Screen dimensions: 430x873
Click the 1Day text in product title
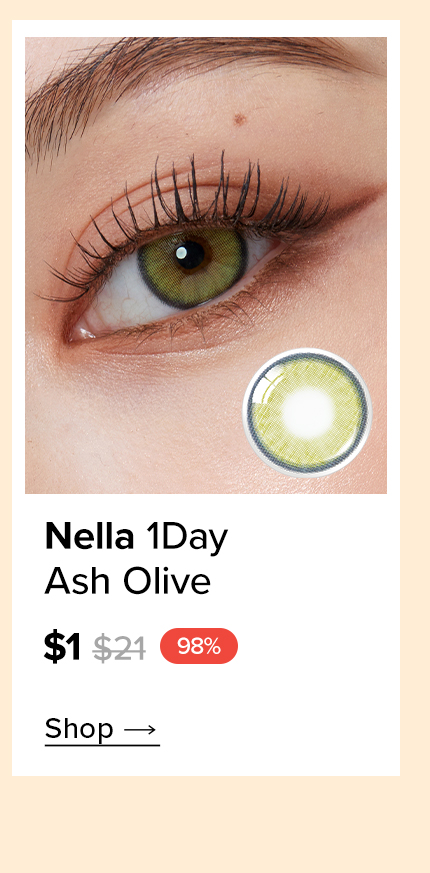187,539
